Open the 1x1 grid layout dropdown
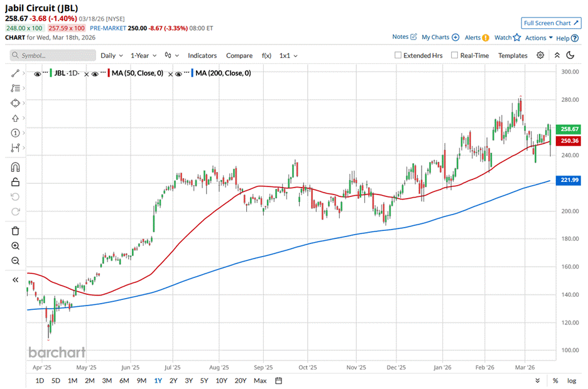Image resolution: width=588 pixels, height=389 pixels. click(x=288, y=55)
